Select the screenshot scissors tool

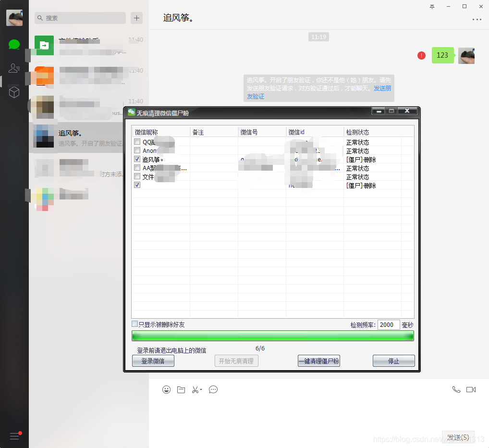point(195,390)
